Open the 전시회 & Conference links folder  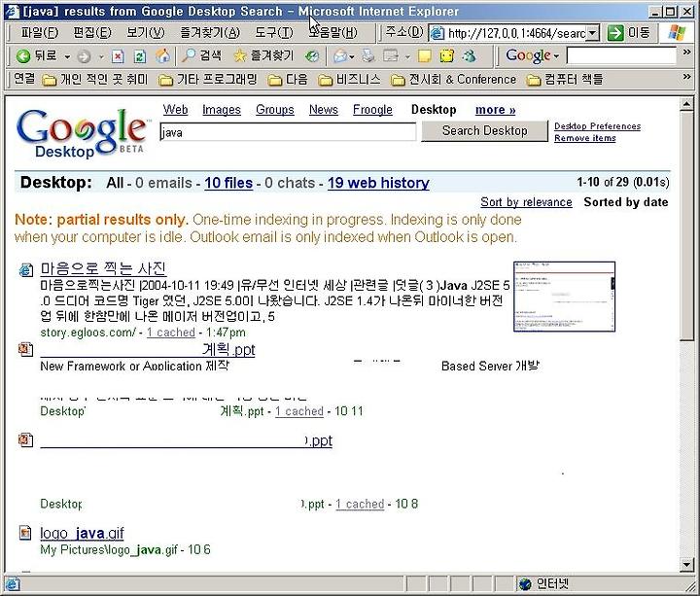pyautogui.click(x=453, y=80)
